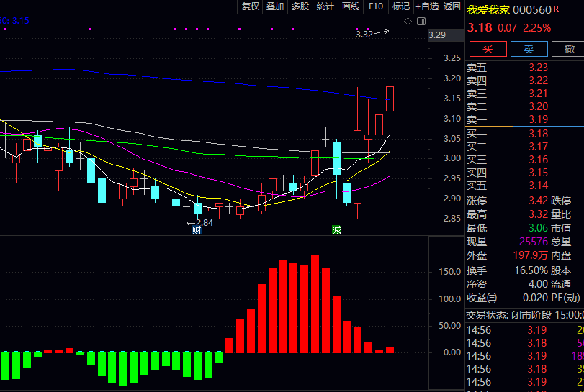Click 返回 to go back
This screenshot has height=392, width=584.
452,6
